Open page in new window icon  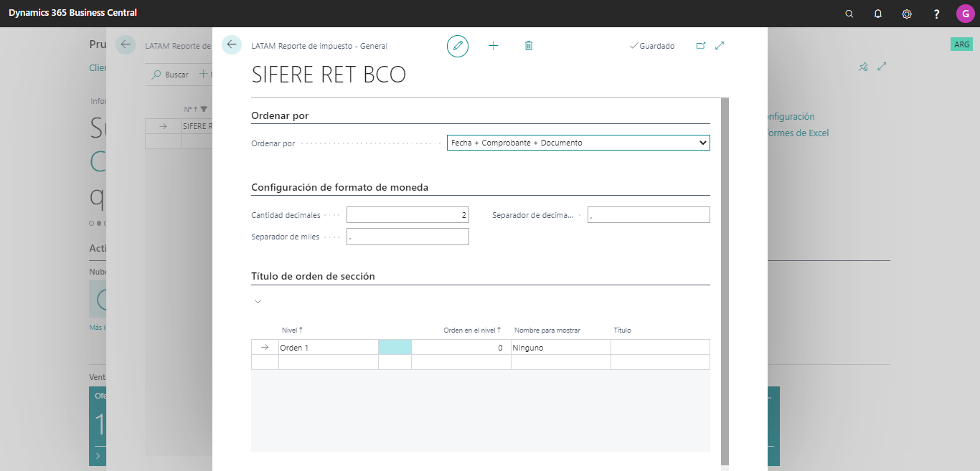(x=701, y=46)
